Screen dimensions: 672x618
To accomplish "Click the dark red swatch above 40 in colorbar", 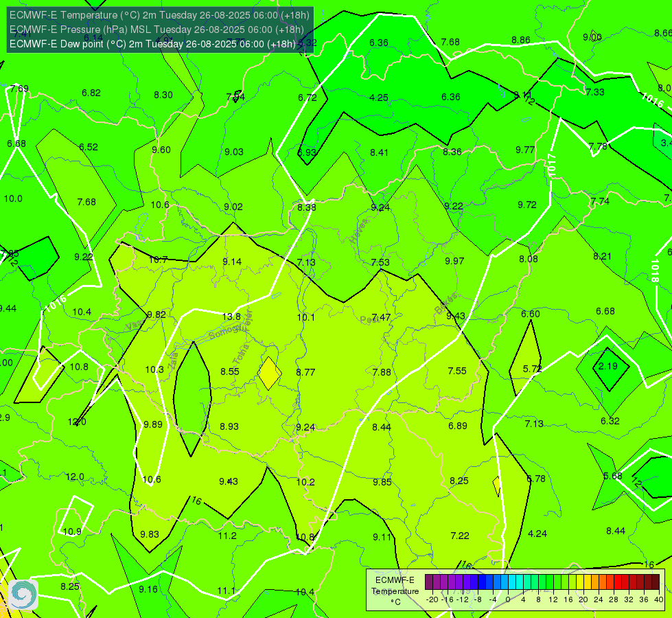I will coord(656,582).
